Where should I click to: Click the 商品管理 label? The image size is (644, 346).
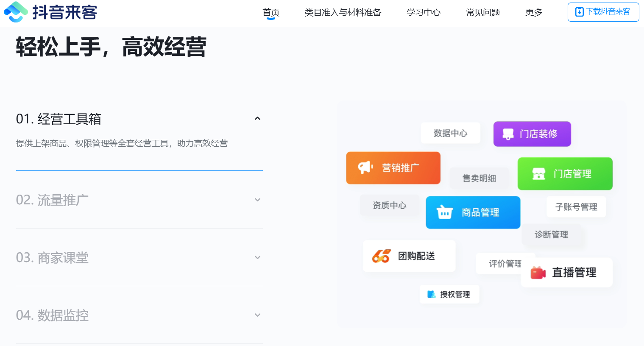click(480, 212)
